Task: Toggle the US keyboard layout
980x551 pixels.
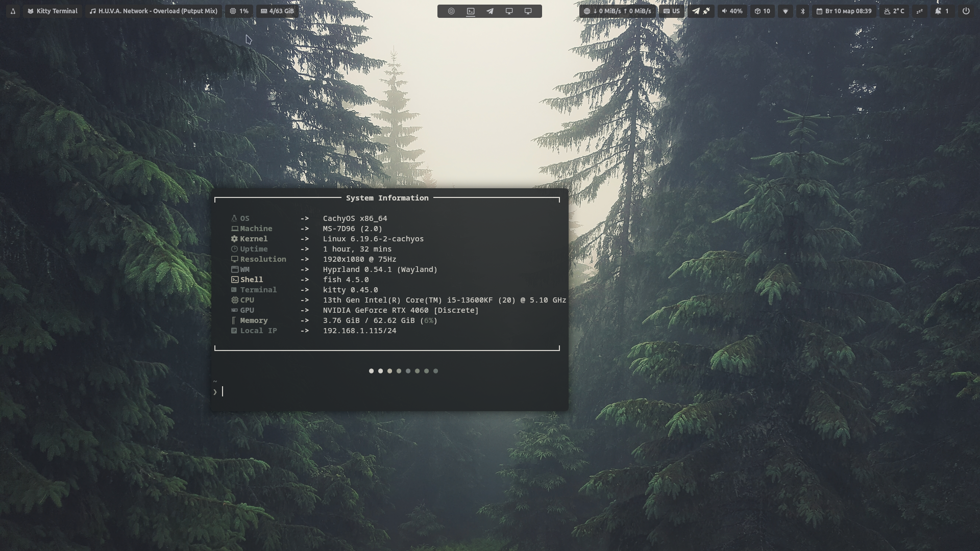Action: pos(671,11)
